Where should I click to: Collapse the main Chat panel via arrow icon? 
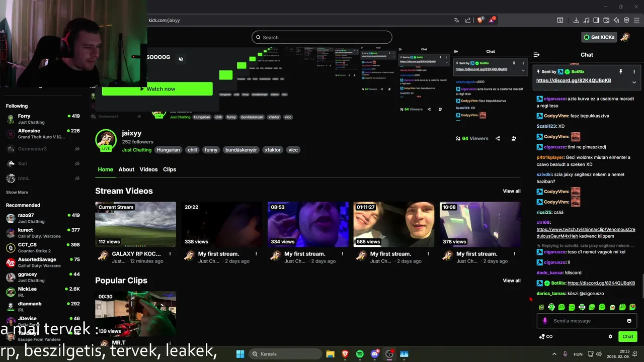536,55
